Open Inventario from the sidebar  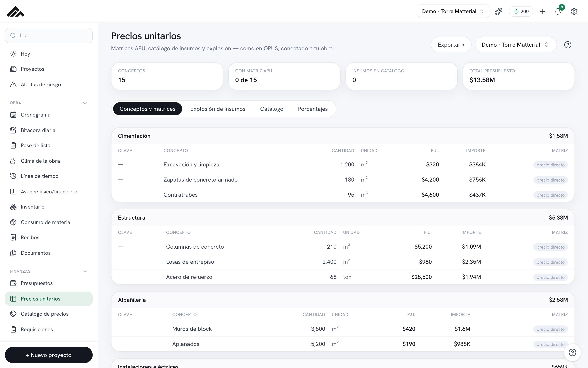pyautogui.click(x=49, y=207)
